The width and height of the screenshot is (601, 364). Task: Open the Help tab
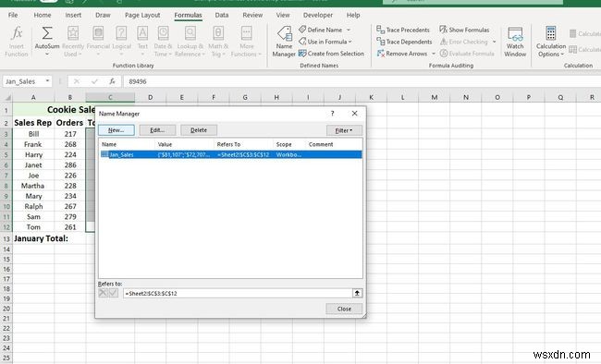353,15
